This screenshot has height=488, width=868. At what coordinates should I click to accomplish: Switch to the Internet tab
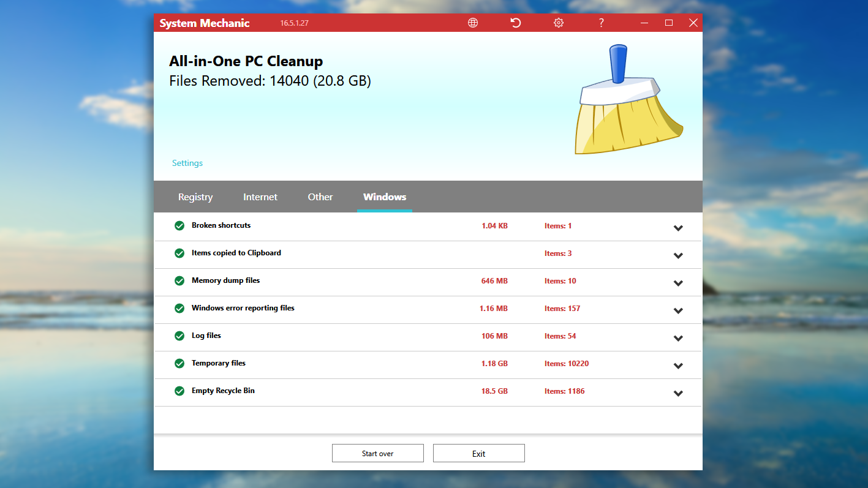tap(260, 197)
